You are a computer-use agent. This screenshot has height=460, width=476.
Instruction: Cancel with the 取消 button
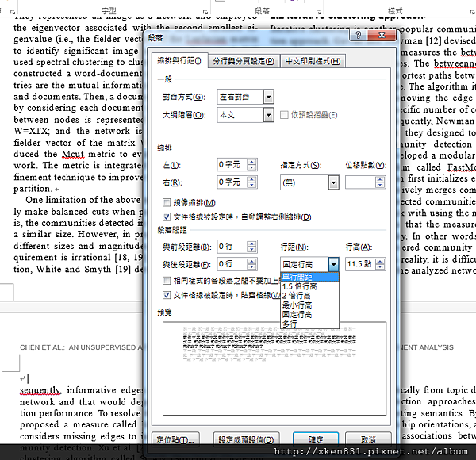pyautogui.click(x=368, y=439)
